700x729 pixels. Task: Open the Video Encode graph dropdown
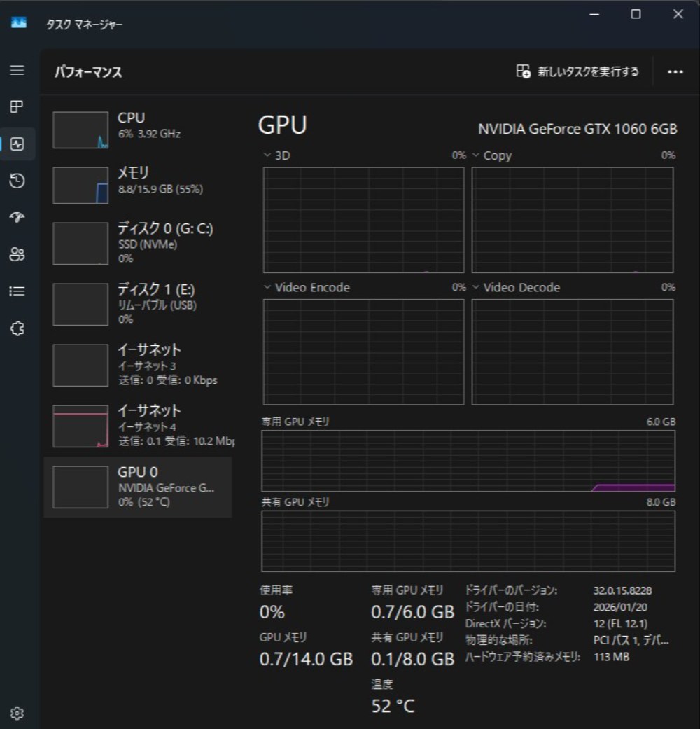[x=267, y=287]
